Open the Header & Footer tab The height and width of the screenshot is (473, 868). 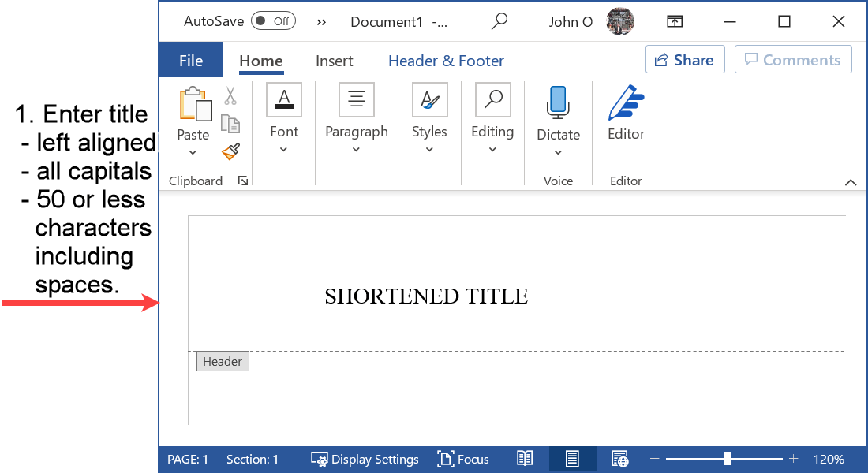click(446, 61)
